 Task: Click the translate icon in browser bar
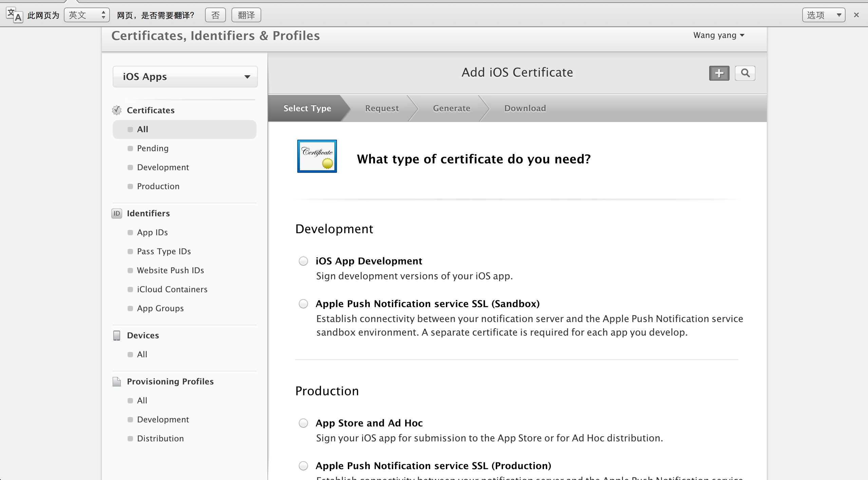[15, 15]
